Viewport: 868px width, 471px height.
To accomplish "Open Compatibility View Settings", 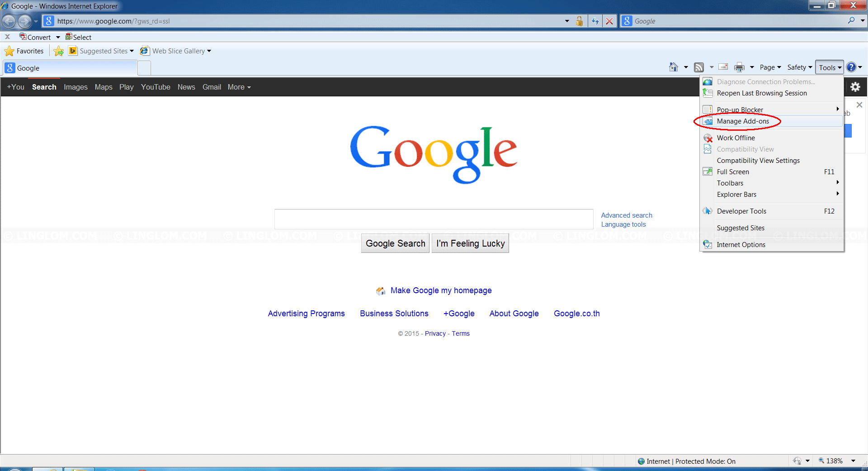I will (772, 161).
